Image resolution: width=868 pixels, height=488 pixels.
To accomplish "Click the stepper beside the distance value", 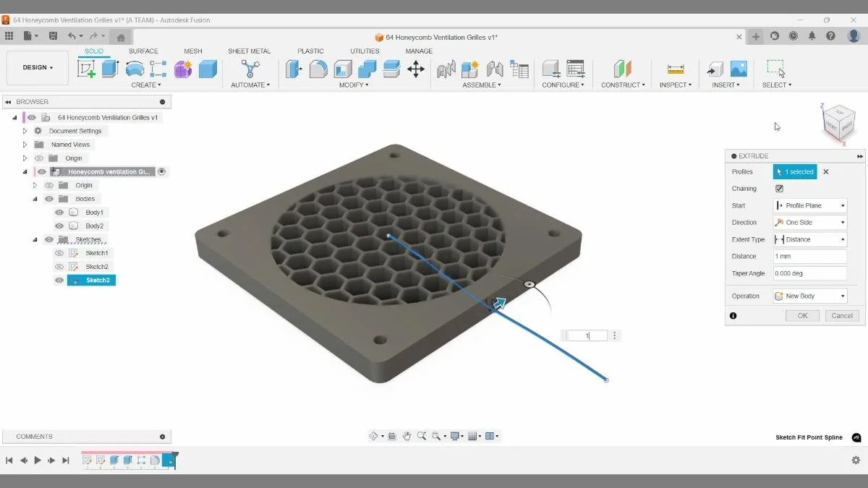I will point(614,335).
